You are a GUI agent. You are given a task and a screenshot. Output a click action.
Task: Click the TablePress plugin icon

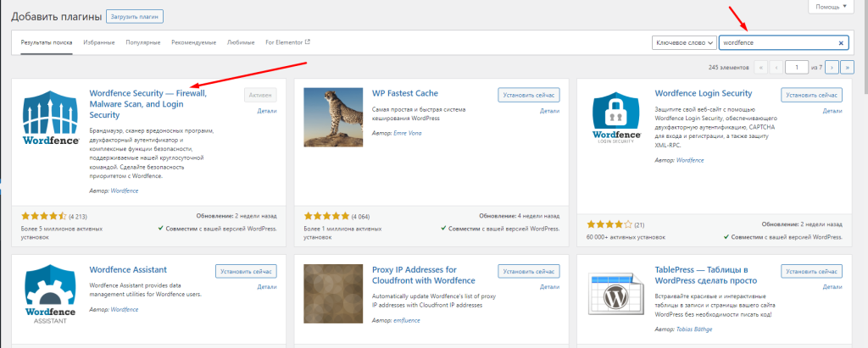616,295
